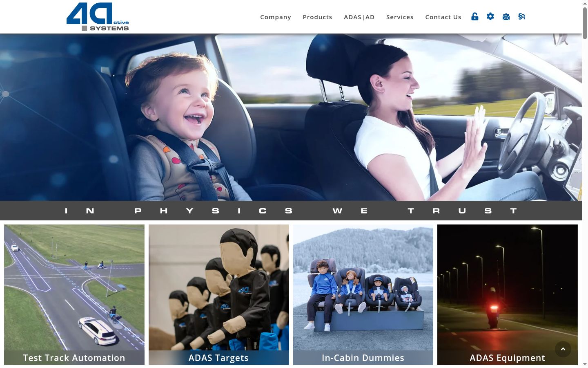The width and height of the screenshot is (588, 368).
Task: Open the Test Track Automation tile
Action: pos(74,295)
